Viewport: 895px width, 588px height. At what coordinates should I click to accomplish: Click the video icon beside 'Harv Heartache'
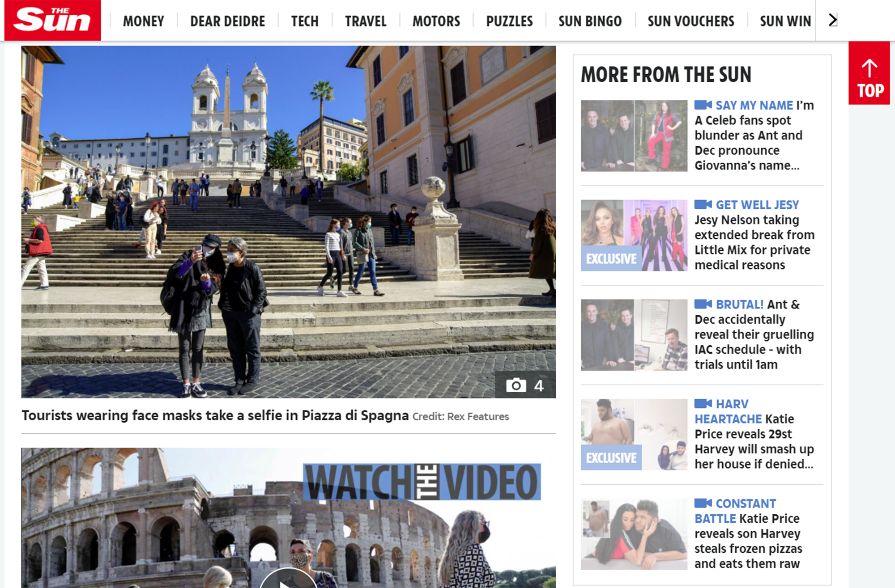[x=703, y=404]
